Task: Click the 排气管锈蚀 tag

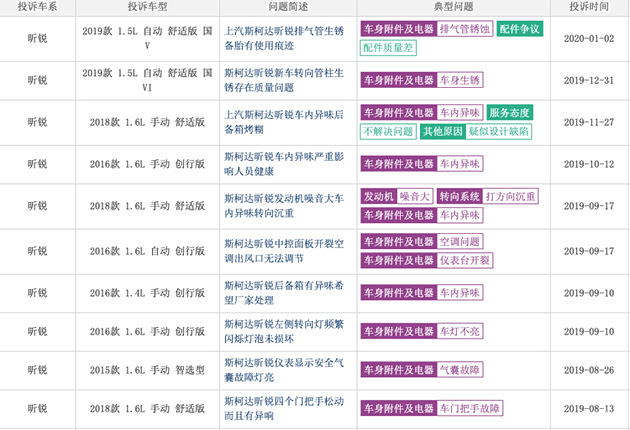Action: (x=465, y=29)
